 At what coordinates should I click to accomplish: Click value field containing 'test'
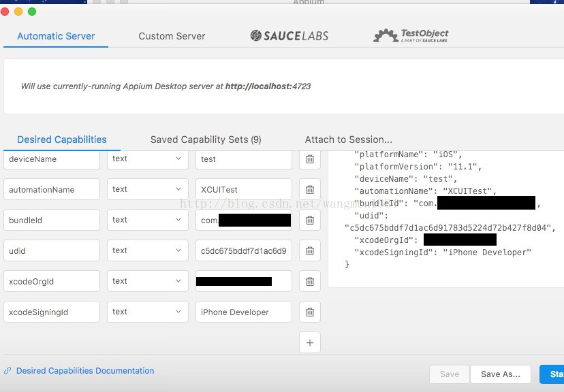pyautogui.click(x=243, y=159)
